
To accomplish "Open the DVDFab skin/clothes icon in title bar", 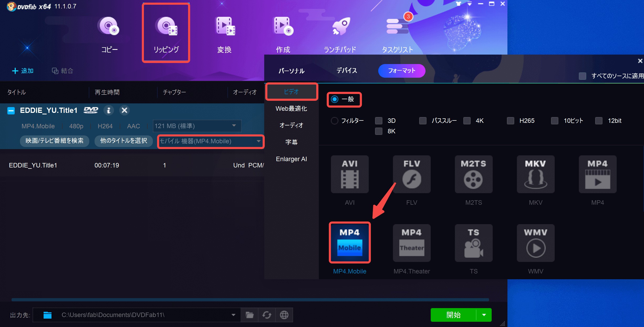I will (x=459, y=4).
